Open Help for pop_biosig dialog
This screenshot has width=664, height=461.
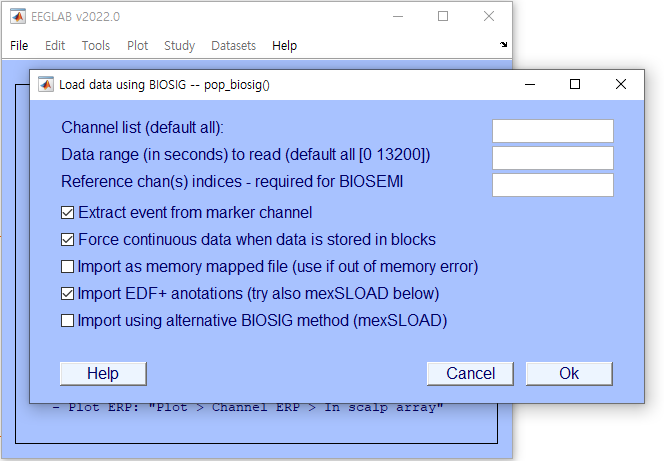coord(103,373)
